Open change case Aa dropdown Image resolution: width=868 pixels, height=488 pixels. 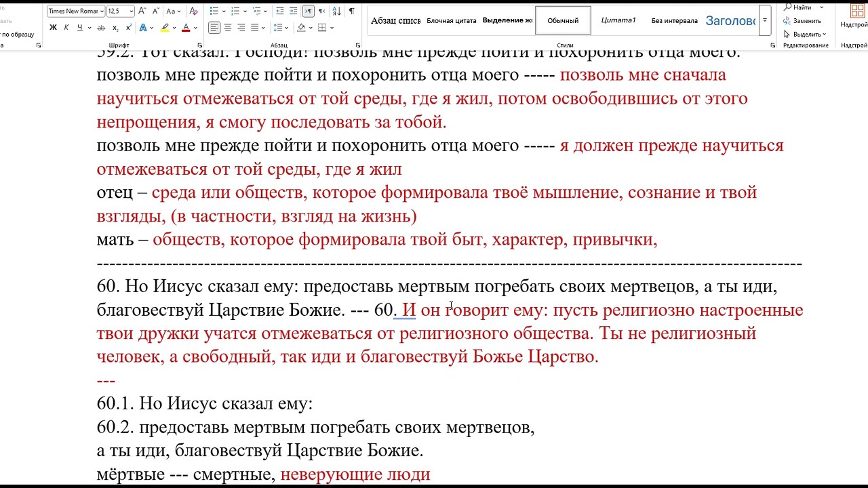pyautogui.click(x=174, y=12)
